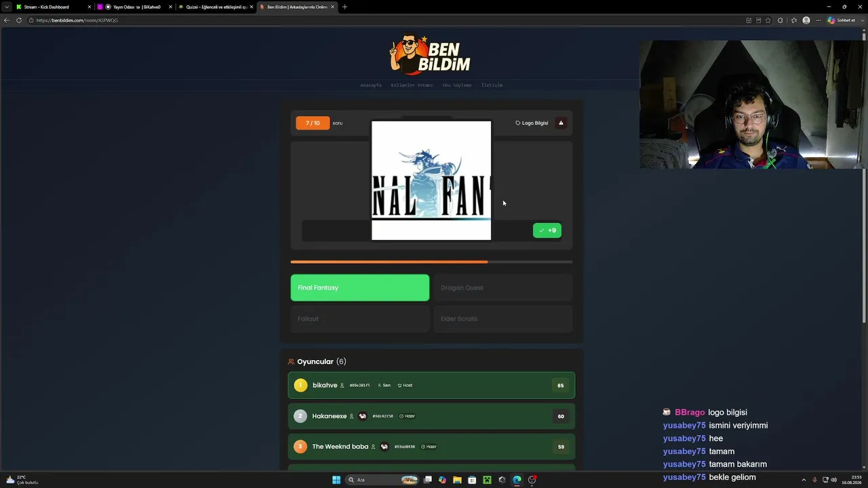Click Hakaneexe's score of 60
The width and height of the screenshot is (868, 488).
(561, 416)
